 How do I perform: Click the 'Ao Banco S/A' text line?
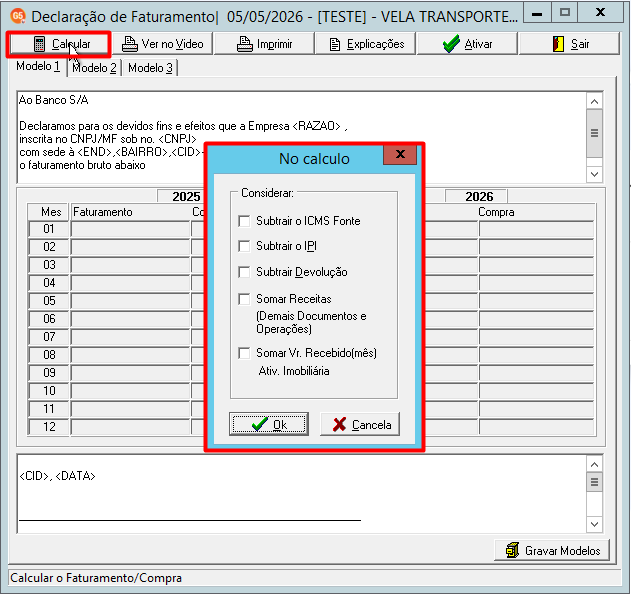[54, 100]
